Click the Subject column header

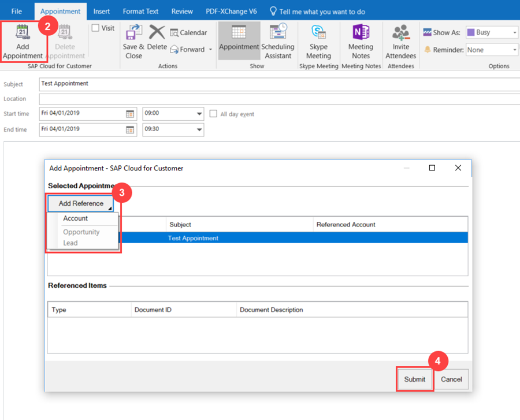[x=239, y=224]
